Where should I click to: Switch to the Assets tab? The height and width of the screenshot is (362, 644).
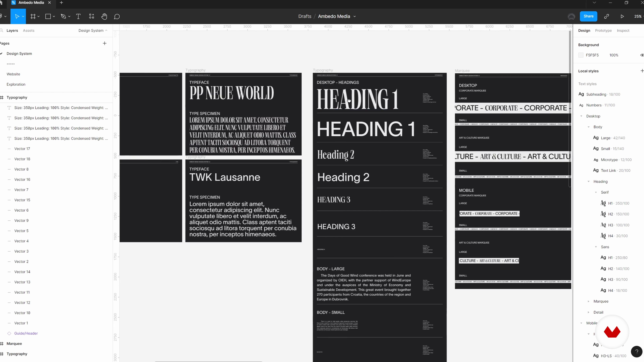point(29,31)
